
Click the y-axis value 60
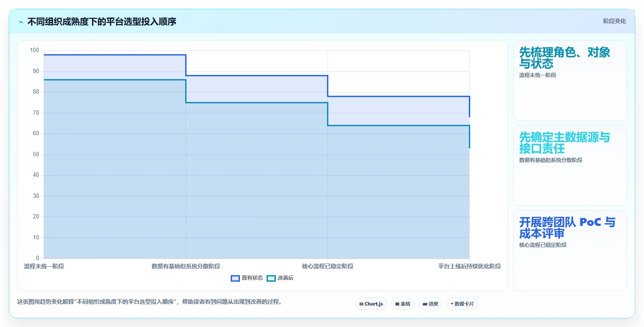[x=36, y=134]
